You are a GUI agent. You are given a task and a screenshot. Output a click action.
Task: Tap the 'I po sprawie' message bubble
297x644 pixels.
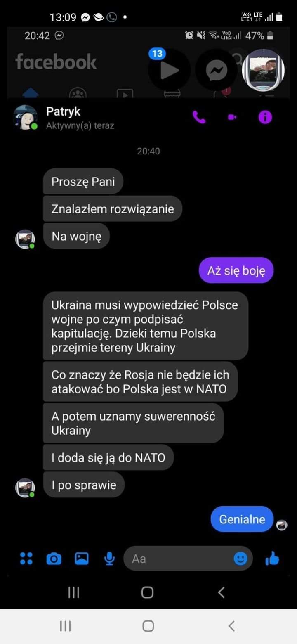[x=84, y=485]
